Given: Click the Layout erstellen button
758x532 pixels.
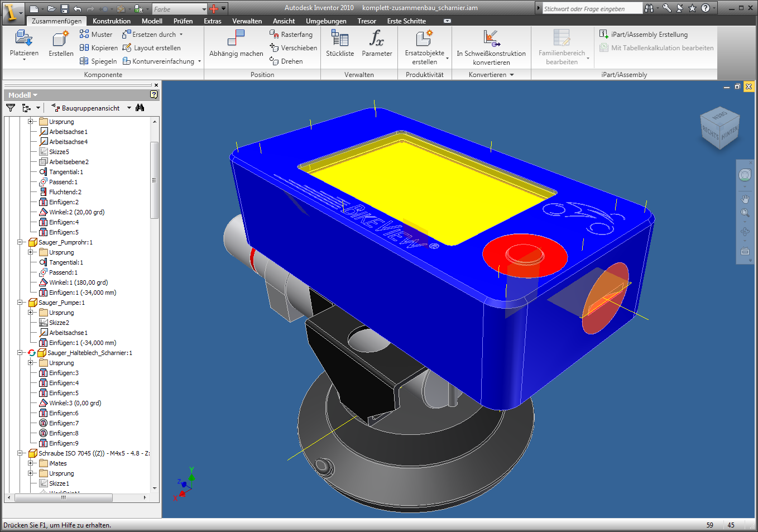Looking at the screenshot, I should 152,48.
